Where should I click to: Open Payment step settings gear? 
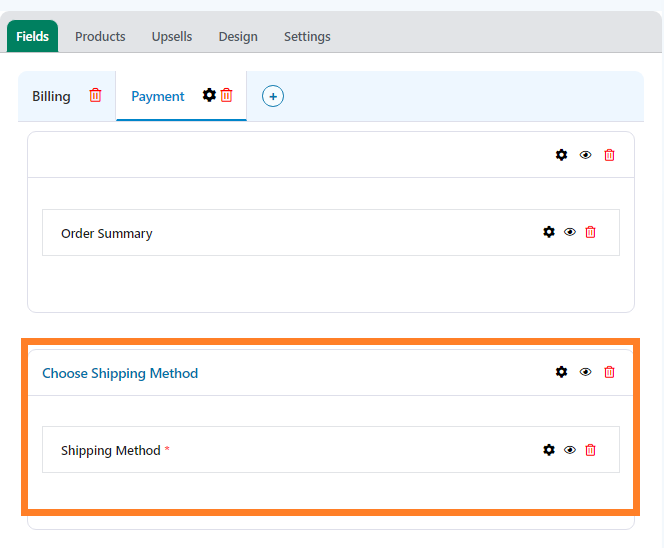(x=209, y=95)
